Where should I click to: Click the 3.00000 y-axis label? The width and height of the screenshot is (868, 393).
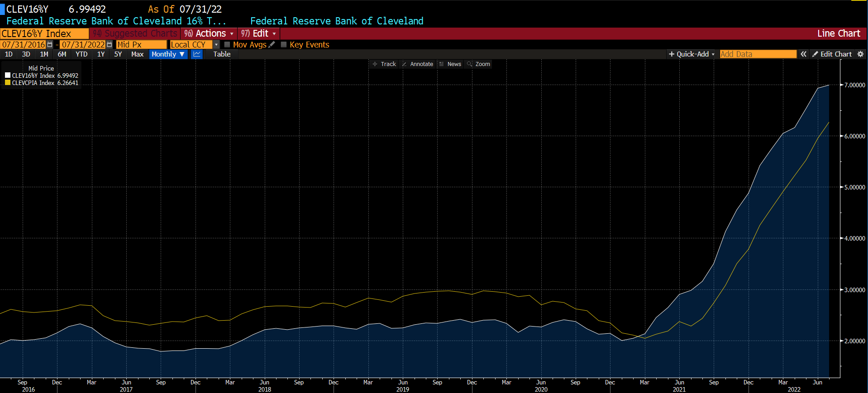(854, 290)
